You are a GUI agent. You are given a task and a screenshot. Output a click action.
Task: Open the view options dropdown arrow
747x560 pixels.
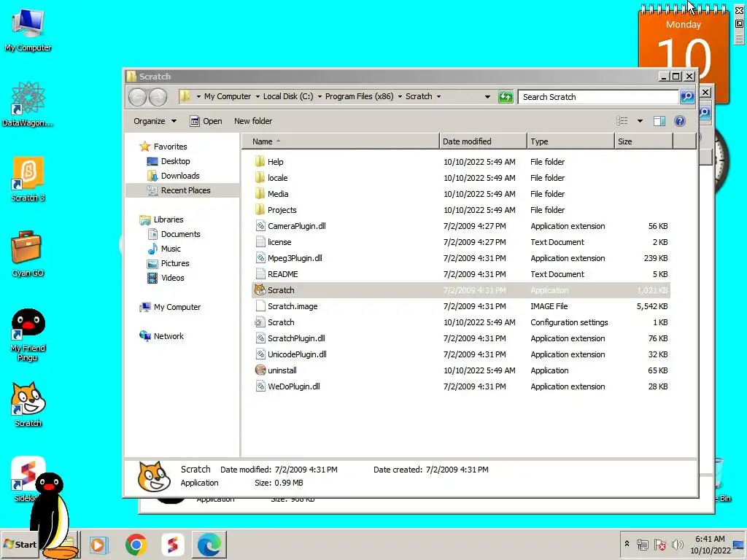coord(640,121)
